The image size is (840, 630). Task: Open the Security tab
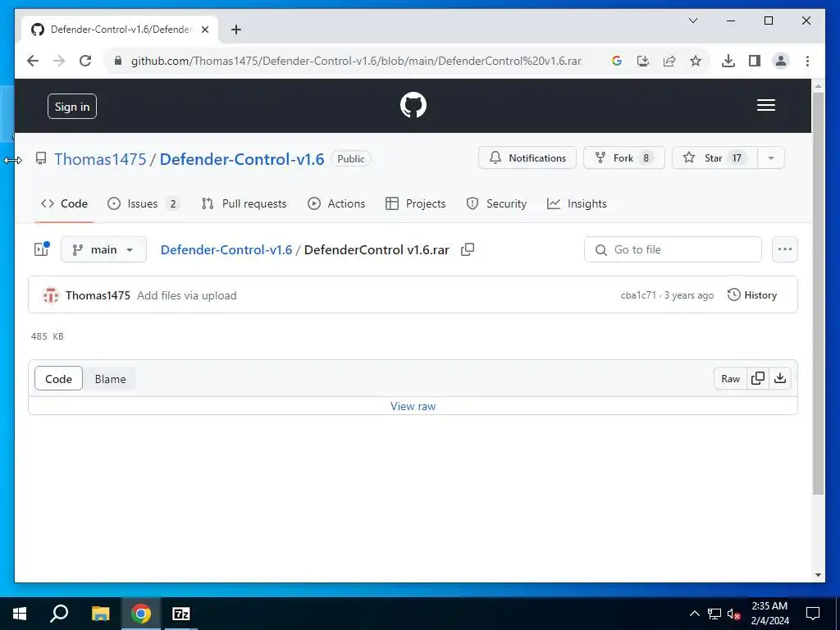point(496,203)
